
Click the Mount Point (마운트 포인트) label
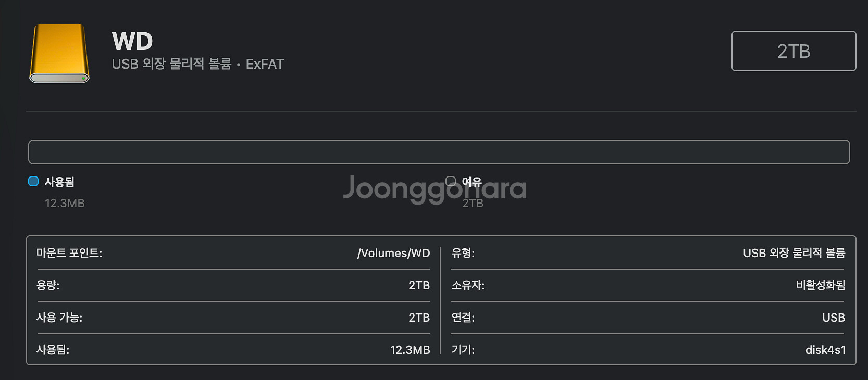click(x=69, y=253)
